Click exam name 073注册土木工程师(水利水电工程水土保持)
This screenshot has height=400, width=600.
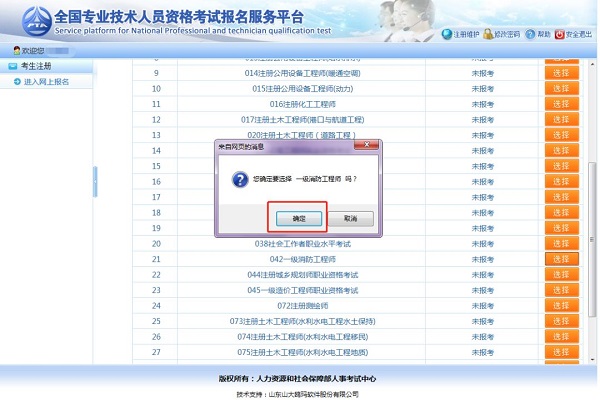pyautogui.click(x=302, y=321)
